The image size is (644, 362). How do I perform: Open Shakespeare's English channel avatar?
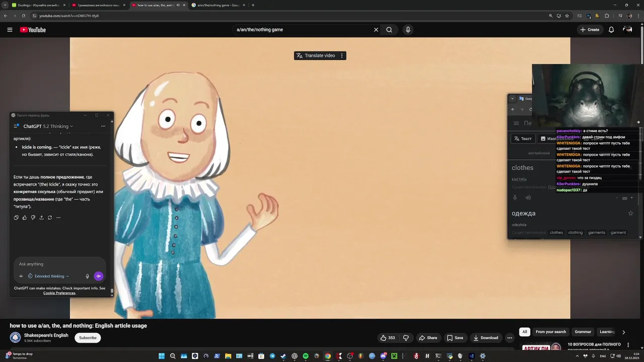(x=15, y=338)
